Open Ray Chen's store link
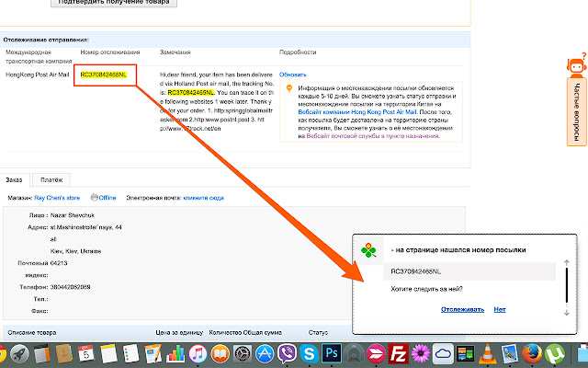Image resolution: width=588 pixels, height=368 pixels. [57, 198]
